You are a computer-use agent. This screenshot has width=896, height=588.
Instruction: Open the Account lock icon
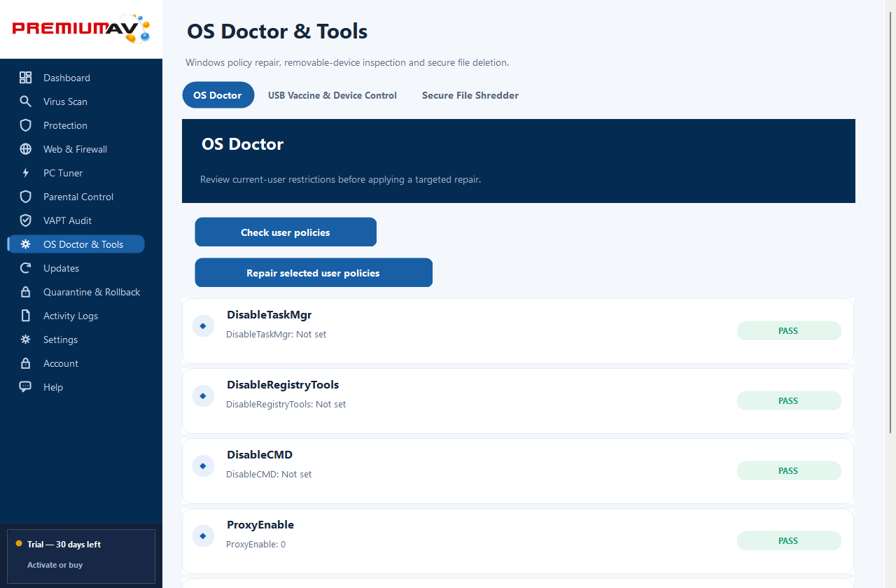(26, 363)
